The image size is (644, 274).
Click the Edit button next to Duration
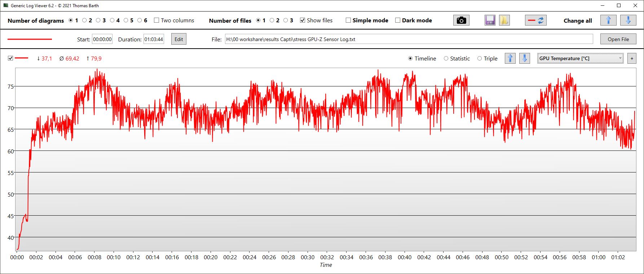click(179, 39)
